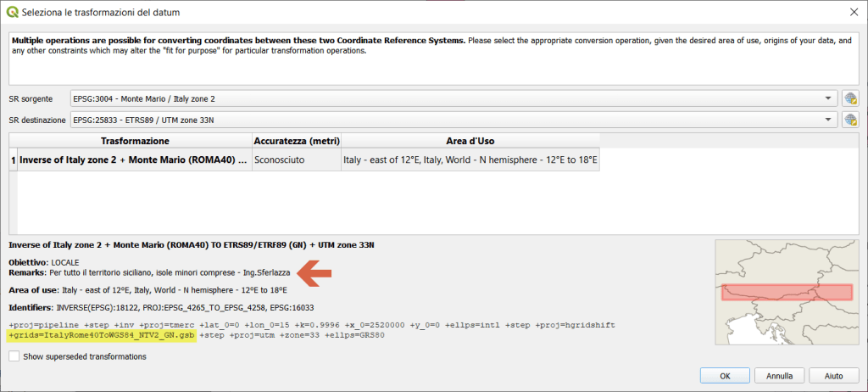Click the Sconosciuto accuracy cell
This screenshot has height=392, width=868.
(x=296, y=160)
